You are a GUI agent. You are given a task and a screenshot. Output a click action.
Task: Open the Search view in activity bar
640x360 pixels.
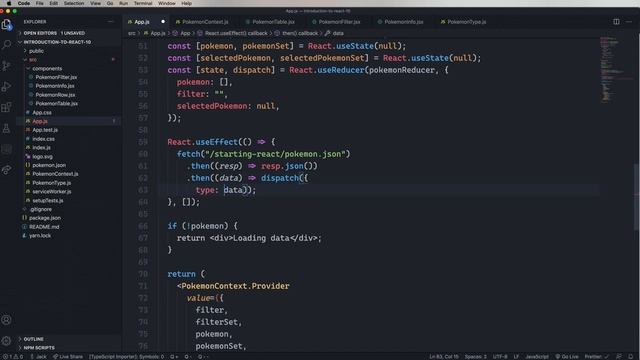point(6,44)
